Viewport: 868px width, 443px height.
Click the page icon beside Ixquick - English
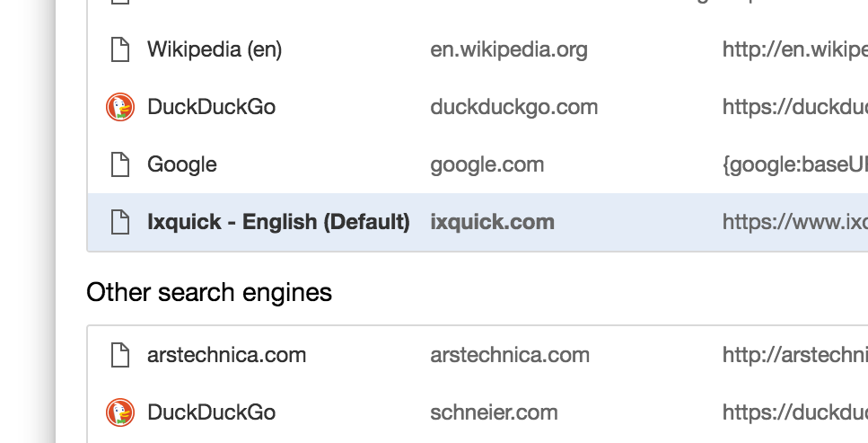[120, 222]
